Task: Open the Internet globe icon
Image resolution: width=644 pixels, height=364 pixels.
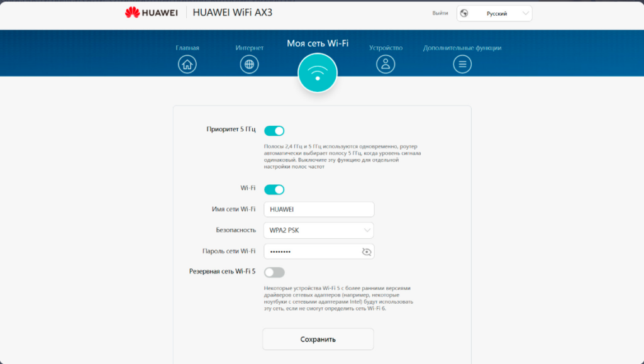Action: 249,63
